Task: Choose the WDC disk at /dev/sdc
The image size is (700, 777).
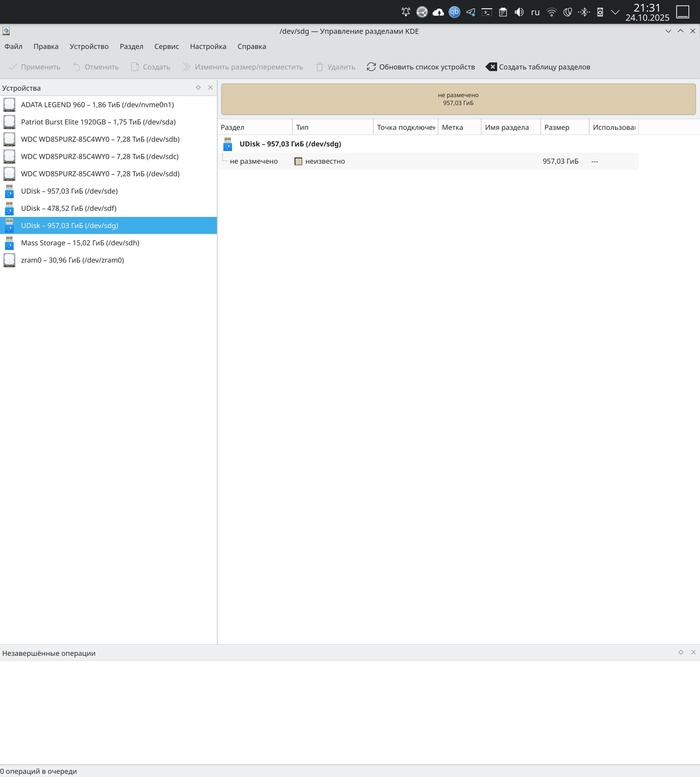Action: click(x=100, y=156)
